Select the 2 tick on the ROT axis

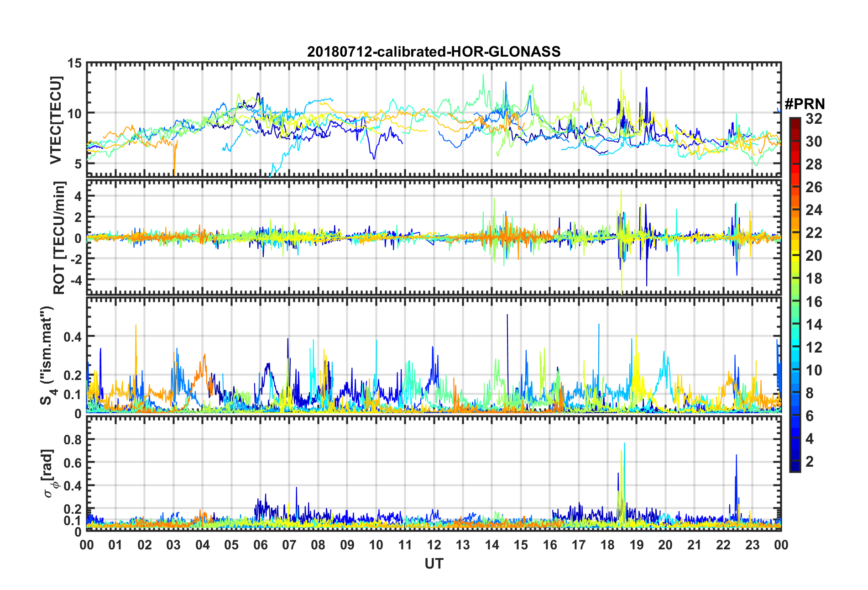tap(78, 217)
